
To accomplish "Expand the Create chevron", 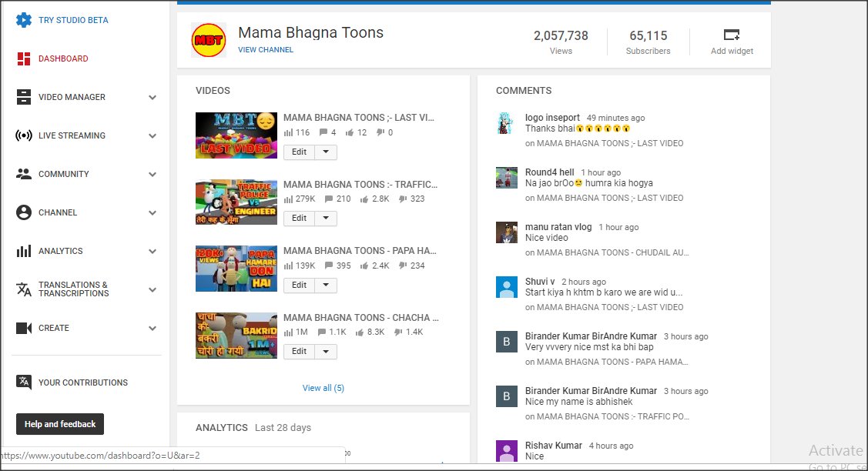I will pyautogui.click(x=152, y=328).
